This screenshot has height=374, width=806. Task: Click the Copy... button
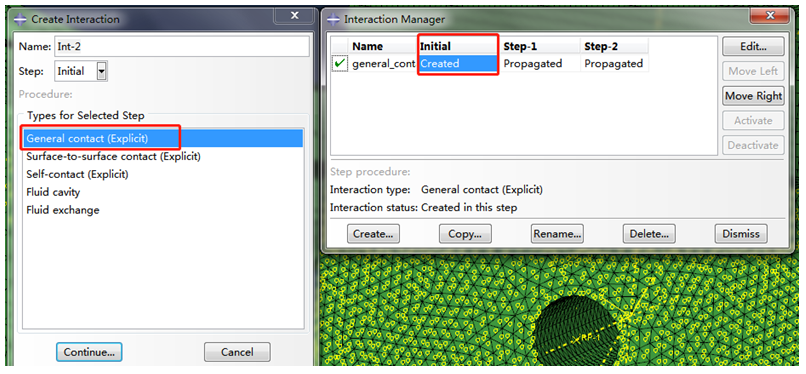465,234
